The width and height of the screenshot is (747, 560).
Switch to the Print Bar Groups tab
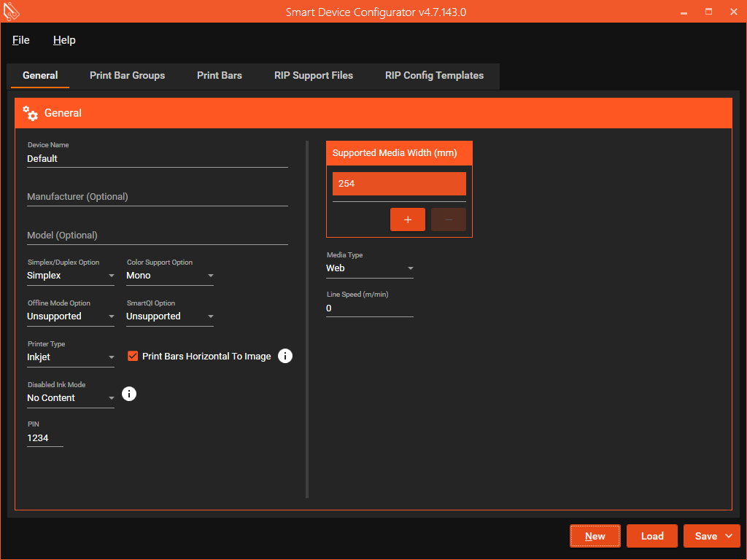[127, 75]
